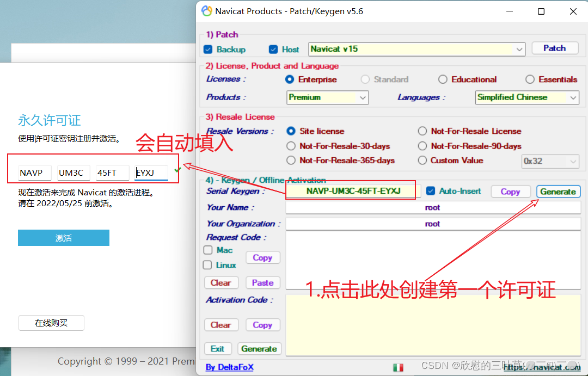Select Not-For-Resale-90-days option
The image size is (588, 376).
pos(422,146)
